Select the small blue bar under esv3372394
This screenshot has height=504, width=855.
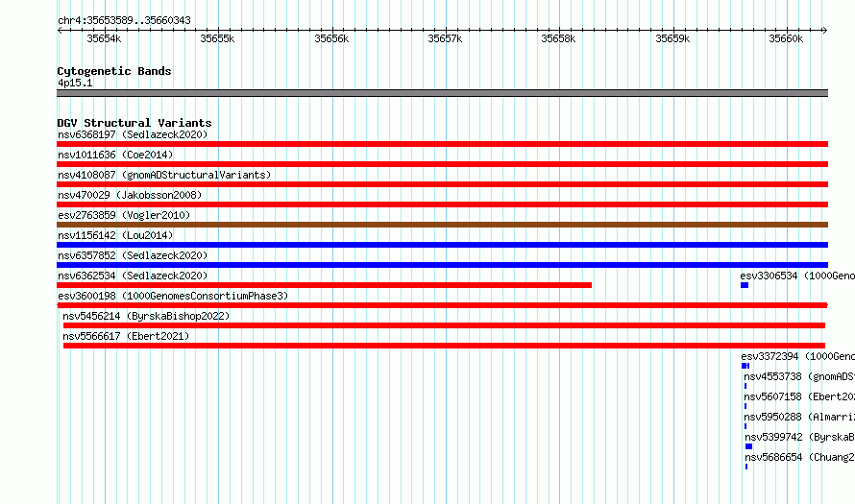(745, 366)
